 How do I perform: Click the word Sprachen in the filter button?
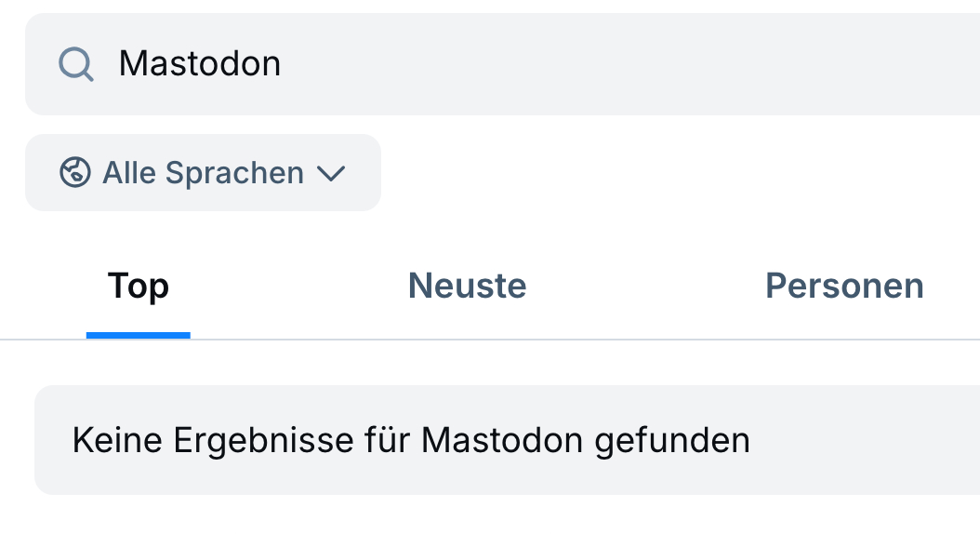pyautogui.click(x=234, y=173)
